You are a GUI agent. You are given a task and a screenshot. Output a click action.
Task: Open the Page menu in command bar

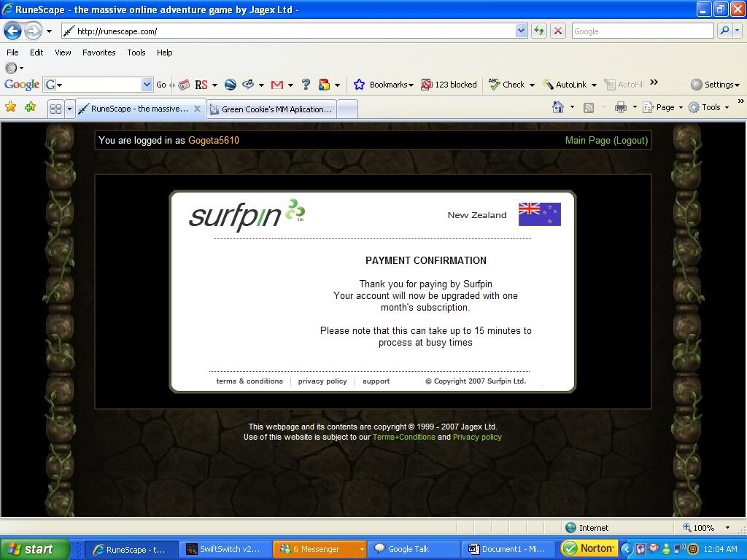click(662, 107)
